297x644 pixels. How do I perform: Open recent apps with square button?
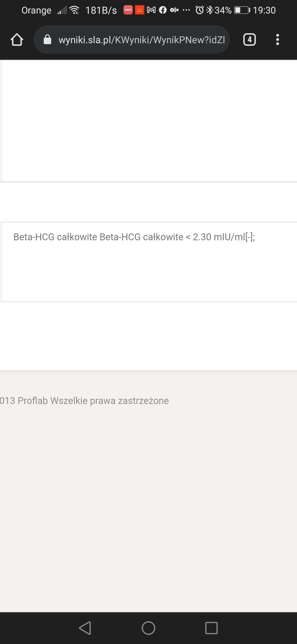(211, 628)
